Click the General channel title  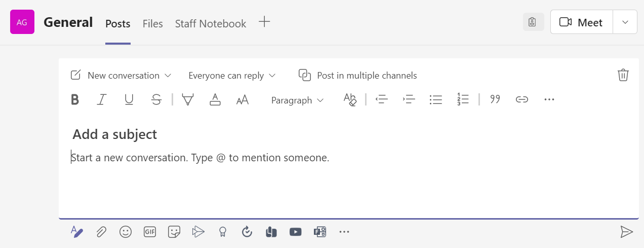pos(68,22)
